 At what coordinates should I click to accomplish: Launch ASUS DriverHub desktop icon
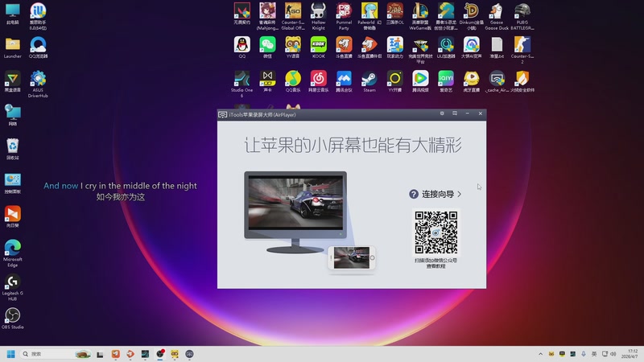38,84
